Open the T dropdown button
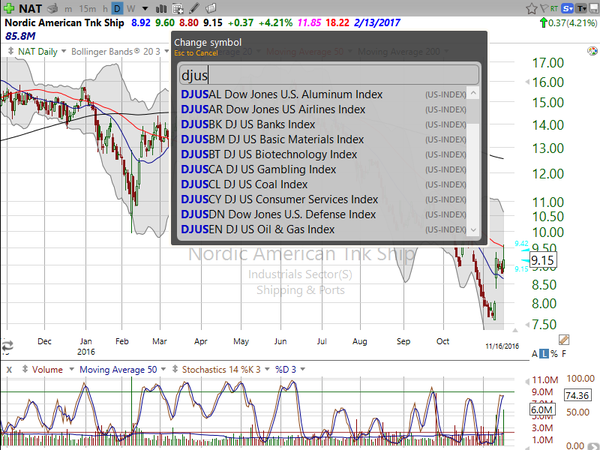The height and width of the screenshot is (450, 600). tap(581, 8)
